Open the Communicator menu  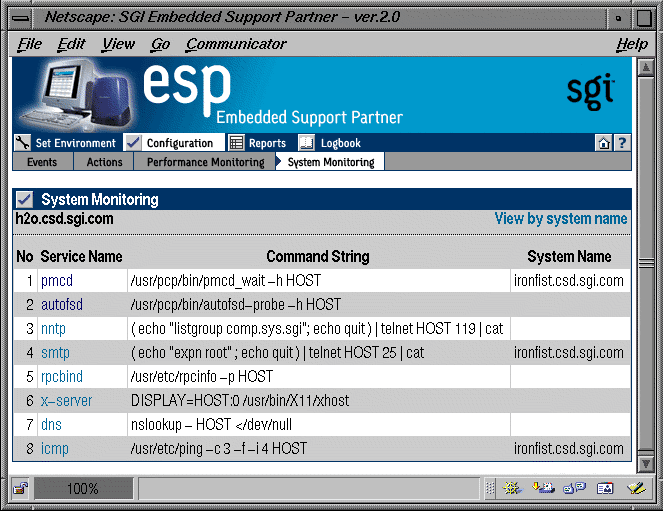pyautogui.click(x=236, y=44)
